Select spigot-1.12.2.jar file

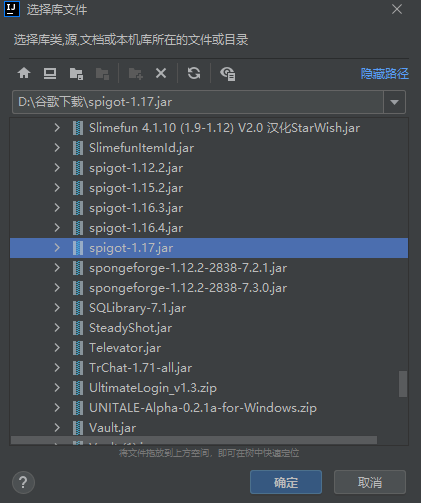pos(136,168)
